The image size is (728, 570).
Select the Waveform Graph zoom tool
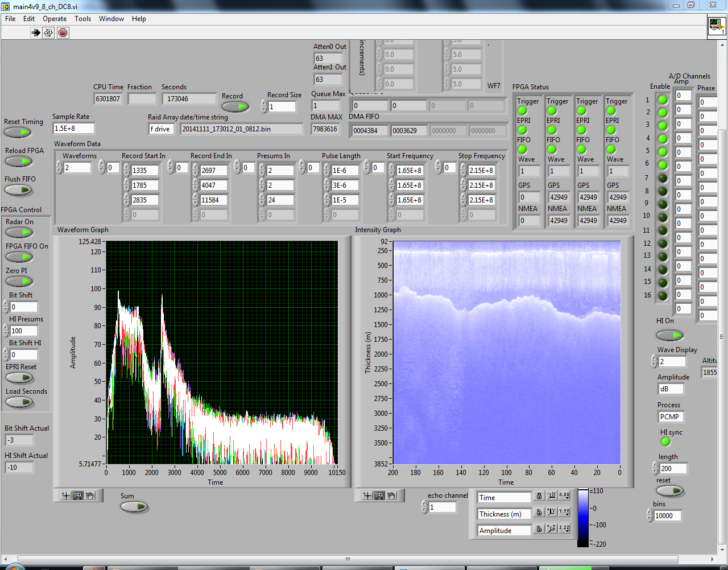click(78, 495)
